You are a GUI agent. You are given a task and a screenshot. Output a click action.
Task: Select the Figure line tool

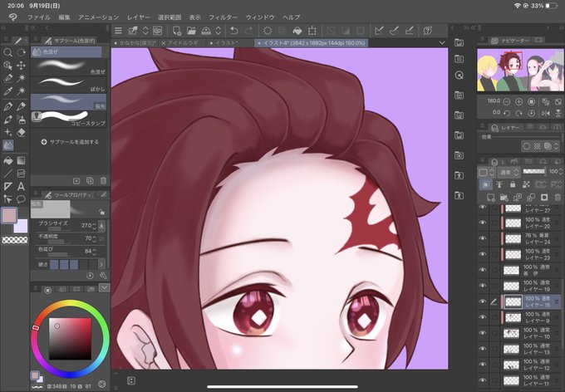coord(7,174)
